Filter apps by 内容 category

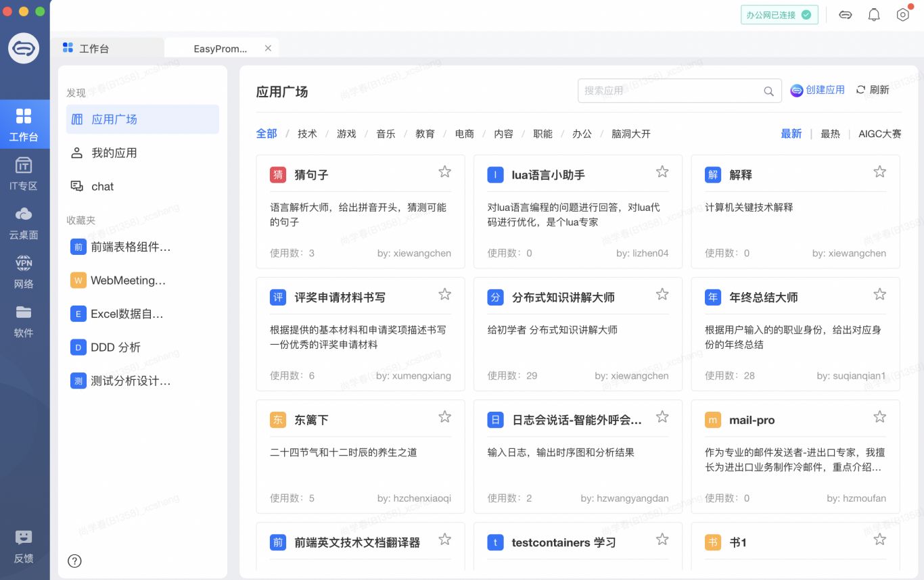click(503, 133)
